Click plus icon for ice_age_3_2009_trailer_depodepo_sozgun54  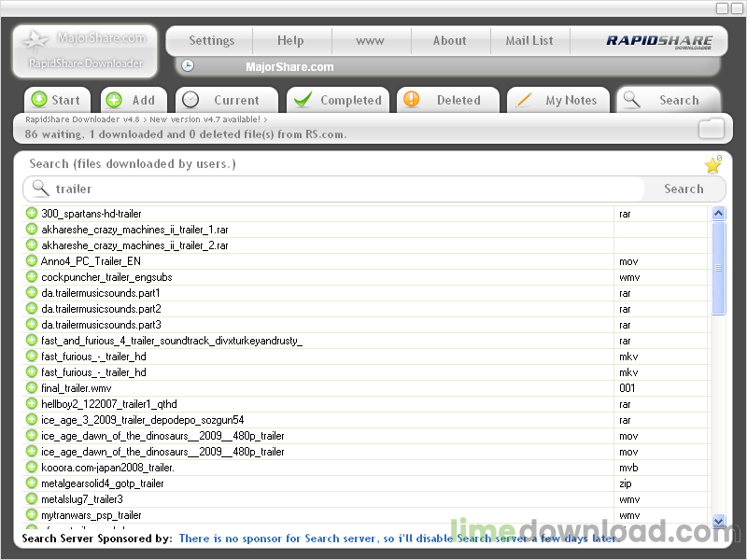[x=32, y=419]
